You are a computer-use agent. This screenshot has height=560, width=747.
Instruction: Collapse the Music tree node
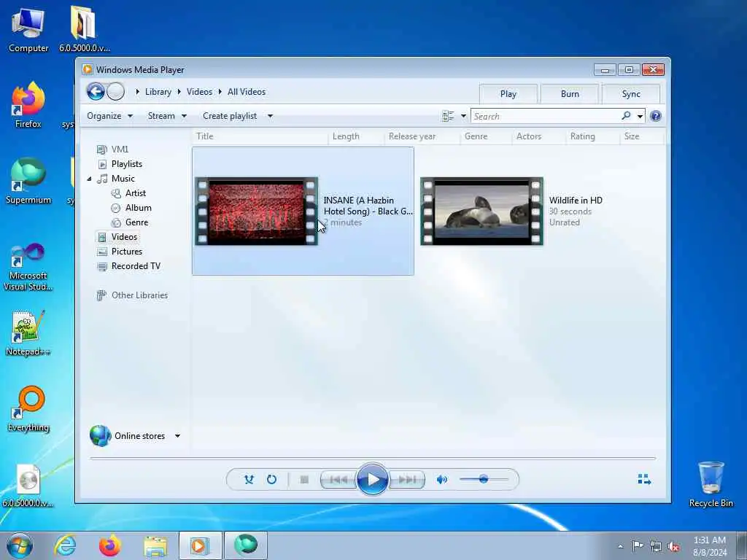point(89,179)
